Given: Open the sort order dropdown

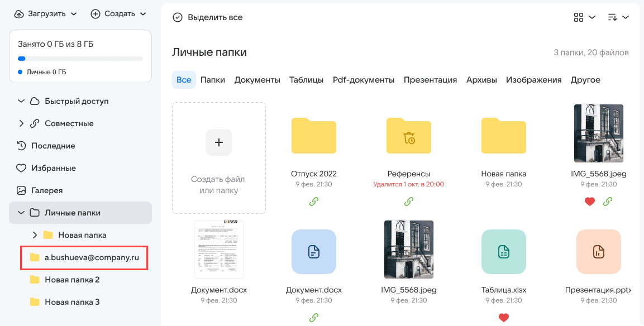Looking at the screenshot, I should tap(618, 17).
